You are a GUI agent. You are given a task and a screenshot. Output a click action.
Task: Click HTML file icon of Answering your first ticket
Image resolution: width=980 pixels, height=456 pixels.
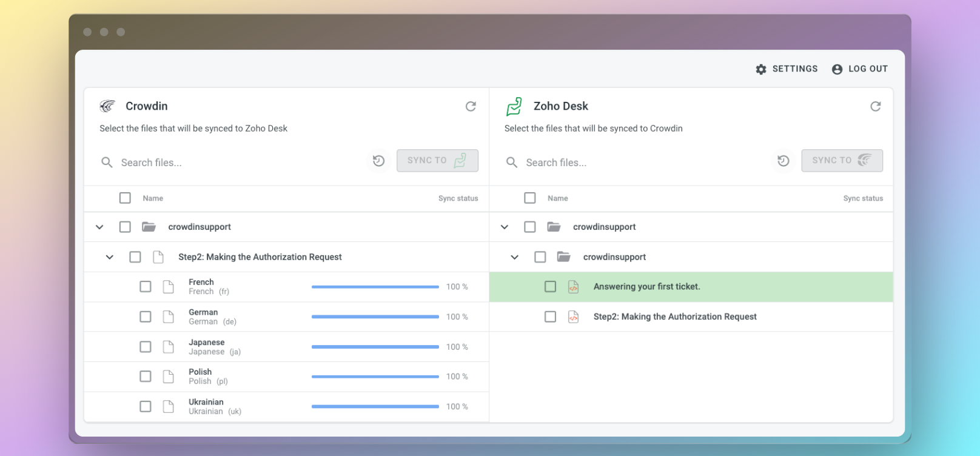573,287
